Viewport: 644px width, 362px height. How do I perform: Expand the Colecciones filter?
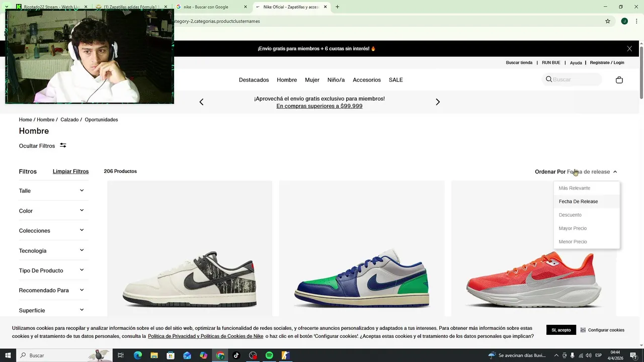(x=53, y=230)
